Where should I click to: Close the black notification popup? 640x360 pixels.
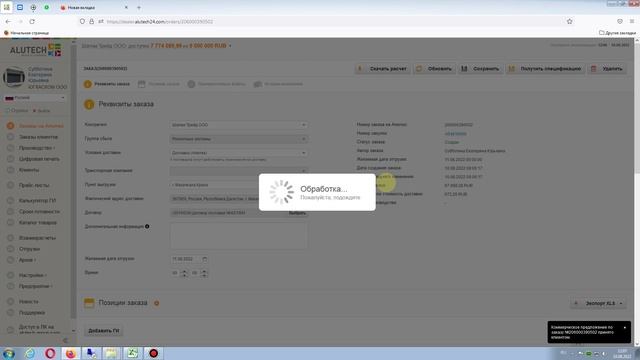(624, 327)
